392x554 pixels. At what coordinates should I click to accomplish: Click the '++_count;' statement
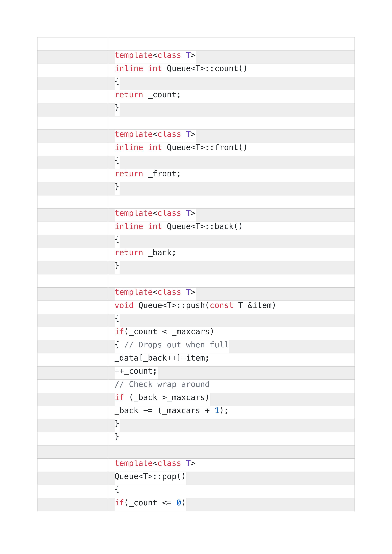(x=136, y=371)
